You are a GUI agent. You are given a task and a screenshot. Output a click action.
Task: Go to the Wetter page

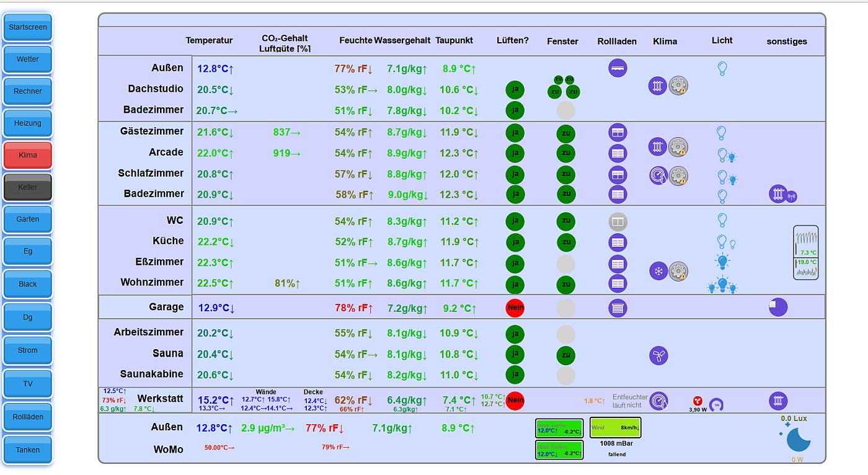[x=28, y=60]
